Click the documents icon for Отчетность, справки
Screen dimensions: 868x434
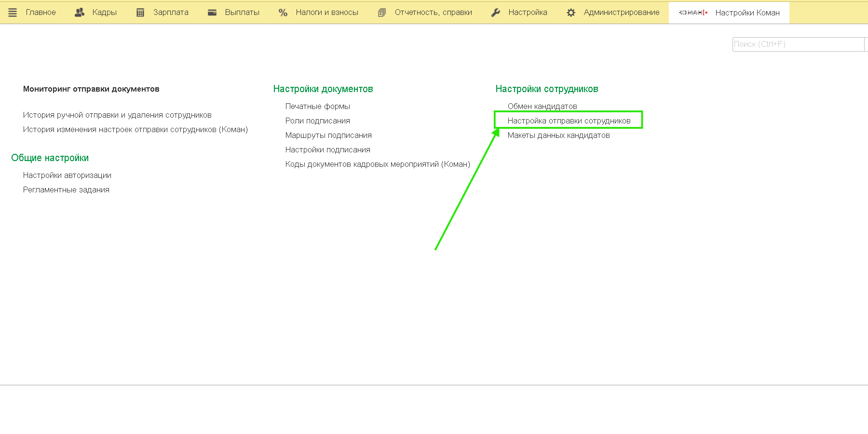[x=382, y=13]
